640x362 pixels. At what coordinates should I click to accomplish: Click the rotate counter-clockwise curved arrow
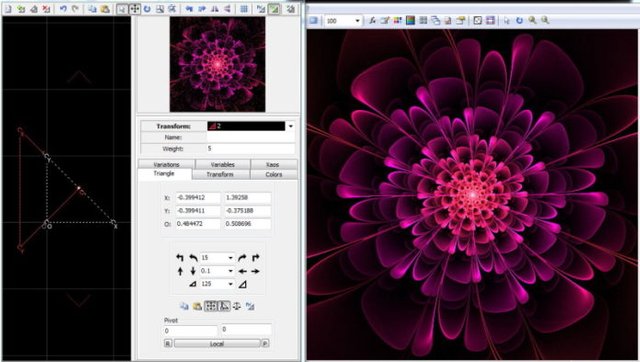coord(193,258)
